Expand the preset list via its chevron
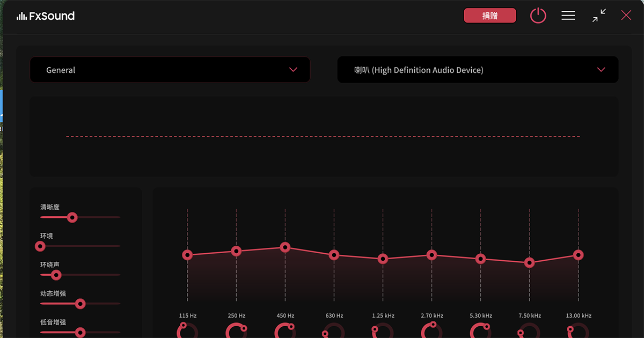Screen dimensions: 644x338 (x=293, y=70)
